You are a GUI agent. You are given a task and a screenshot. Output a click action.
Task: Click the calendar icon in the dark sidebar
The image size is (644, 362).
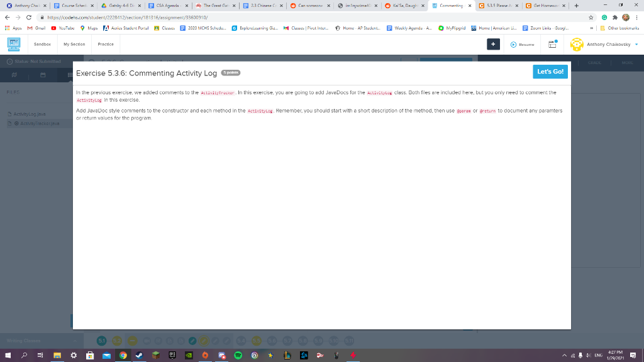pos(43,74)
